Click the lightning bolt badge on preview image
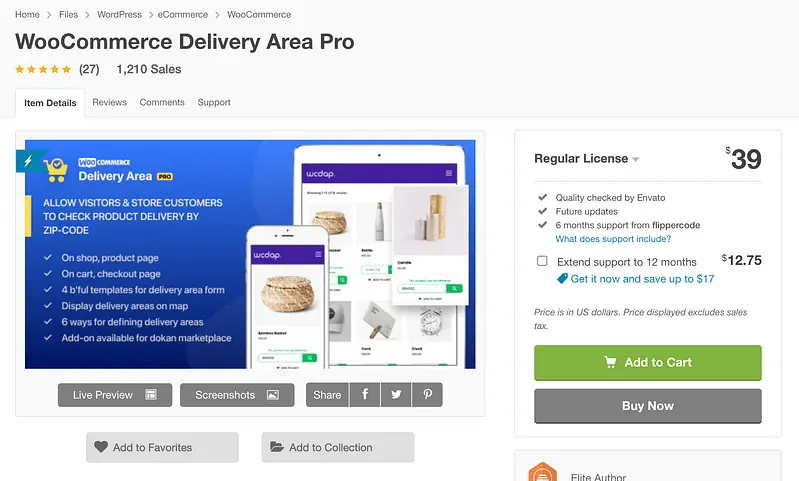The height and width of the screenshot is (481, 799). point(29,161)
